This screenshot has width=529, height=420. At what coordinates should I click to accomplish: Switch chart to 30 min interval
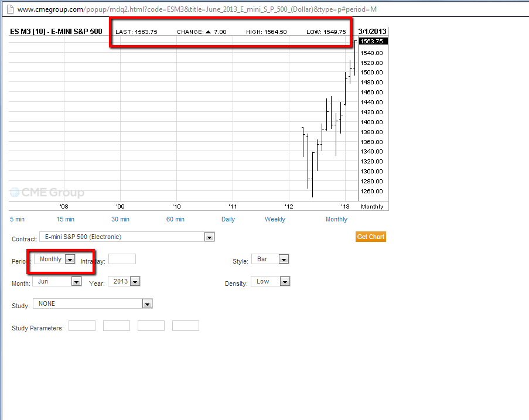click(x=120, y=219)
